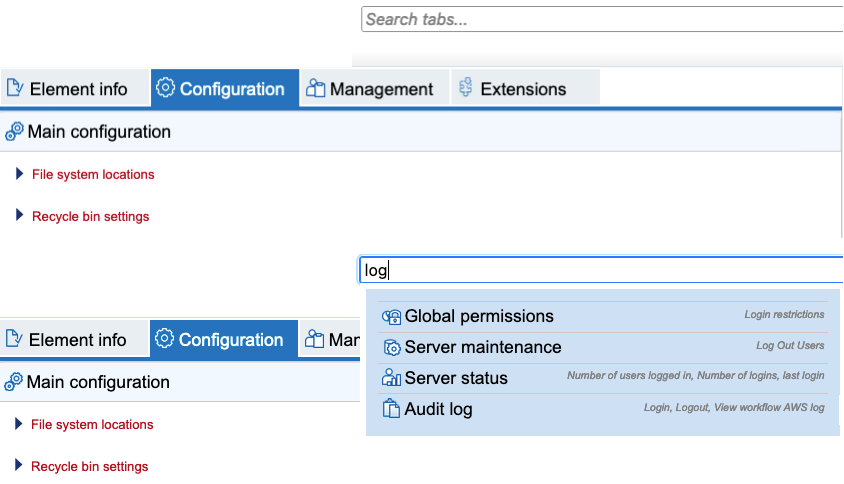Image resolution: width=844 pixels, height=484 pixels.
Task: Click the 'Number of users logged in' hint text
Action: coord(629,375)
